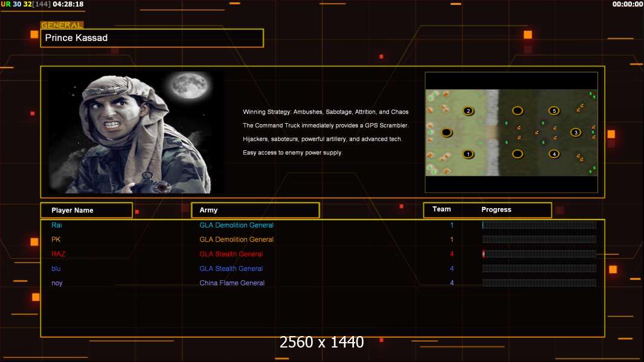Click empty circle marker left of marker 4
This screenshot has height=362, width=644.
(518, 154)
